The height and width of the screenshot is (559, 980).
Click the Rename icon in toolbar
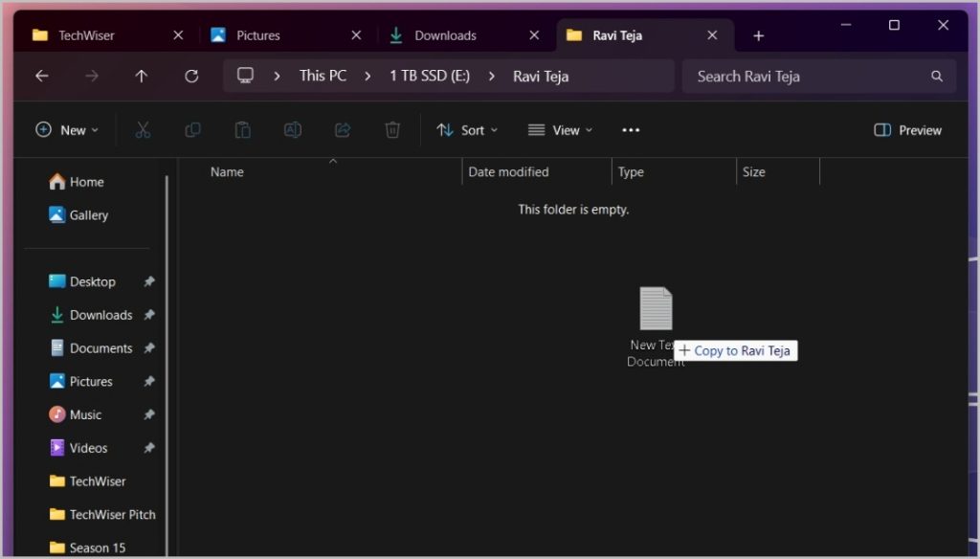pyautogui.click(x=293, y=130)
